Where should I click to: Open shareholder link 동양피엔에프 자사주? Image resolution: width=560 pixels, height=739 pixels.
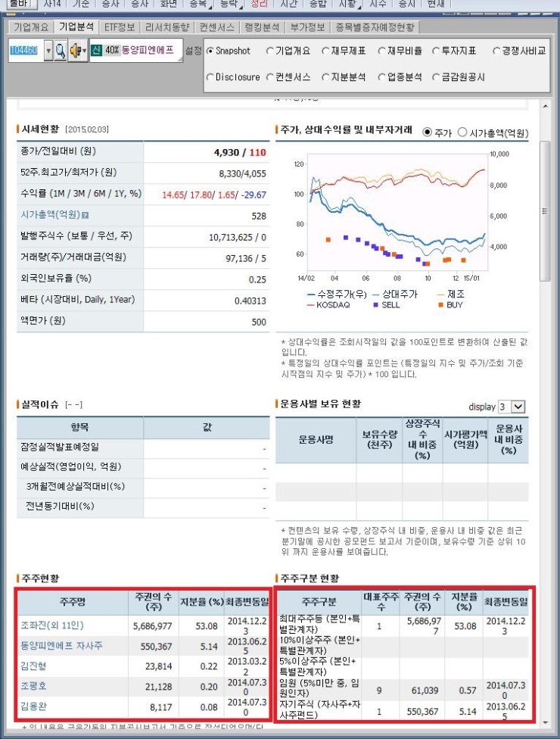[61, 646]
